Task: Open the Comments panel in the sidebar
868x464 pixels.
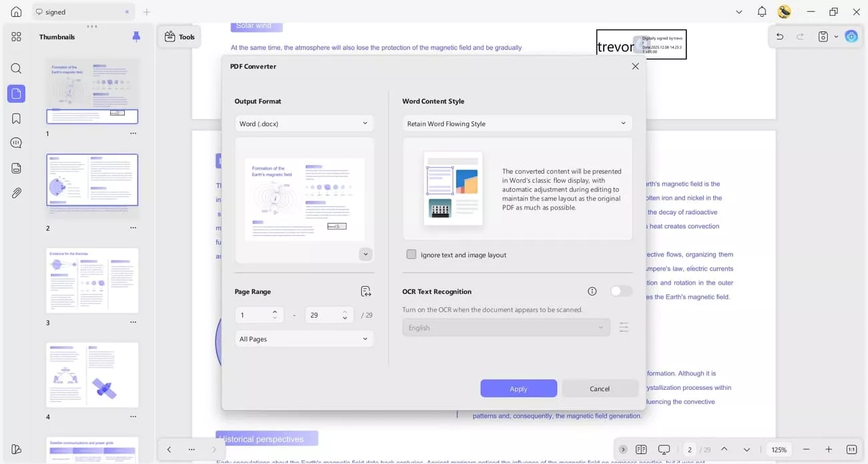Action: click(x=16, y=142)
